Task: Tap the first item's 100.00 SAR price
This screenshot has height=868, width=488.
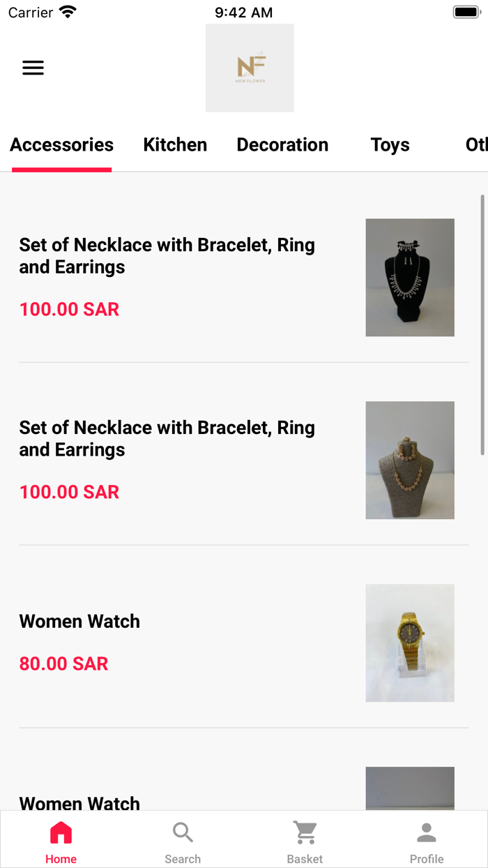Action: [69, 310]
